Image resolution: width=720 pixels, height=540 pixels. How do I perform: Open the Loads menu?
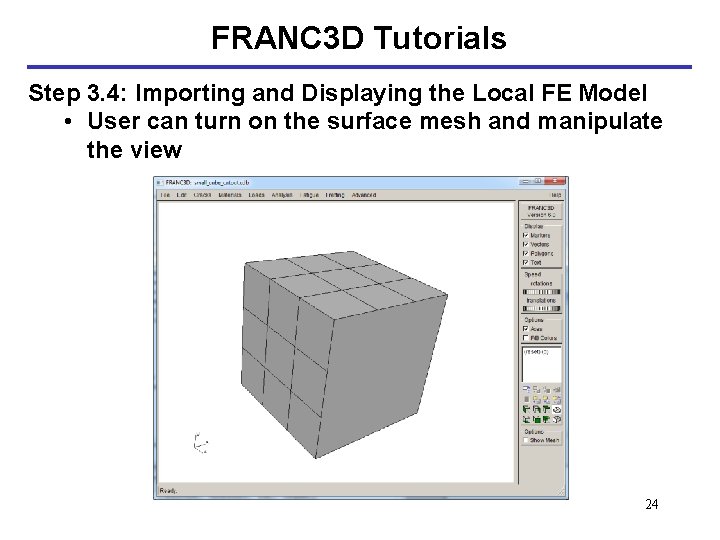click(x=256, y=195)
